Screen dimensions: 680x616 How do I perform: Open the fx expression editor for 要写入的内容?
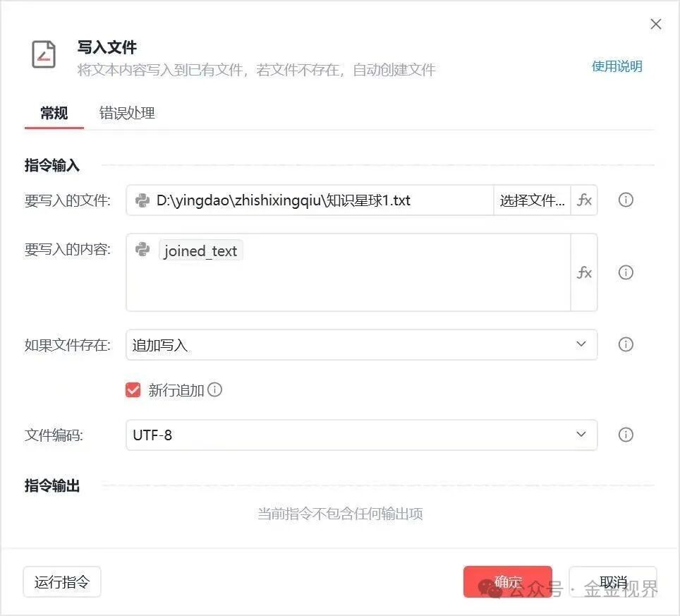(584, 273)
